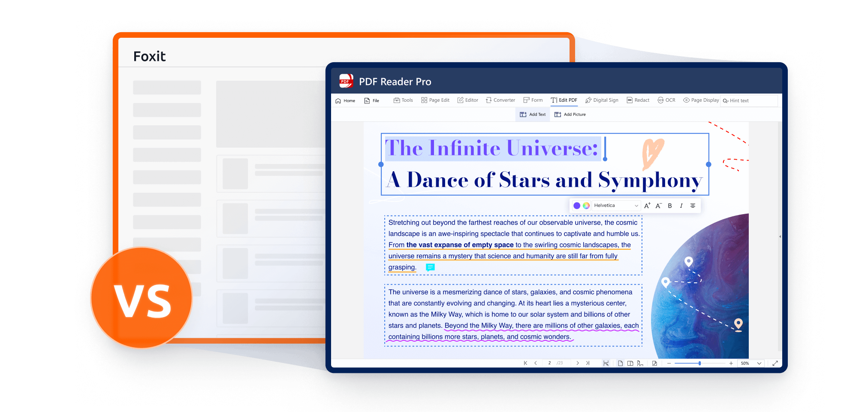This screenshot has height=412, width=868.
Task: Open Page Display options
Action: point(701,100)
